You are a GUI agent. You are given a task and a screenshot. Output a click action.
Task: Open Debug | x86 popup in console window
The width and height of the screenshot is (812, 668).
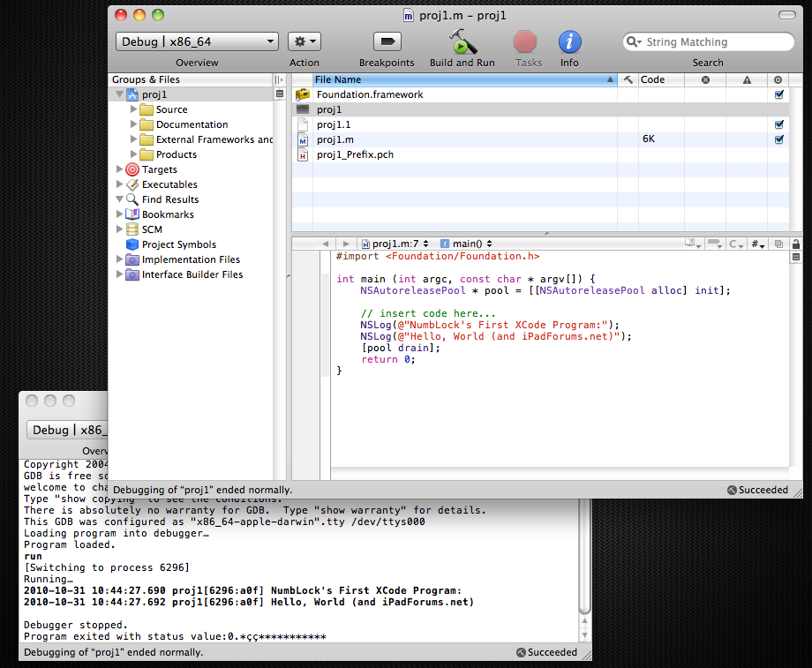(67, 430)
